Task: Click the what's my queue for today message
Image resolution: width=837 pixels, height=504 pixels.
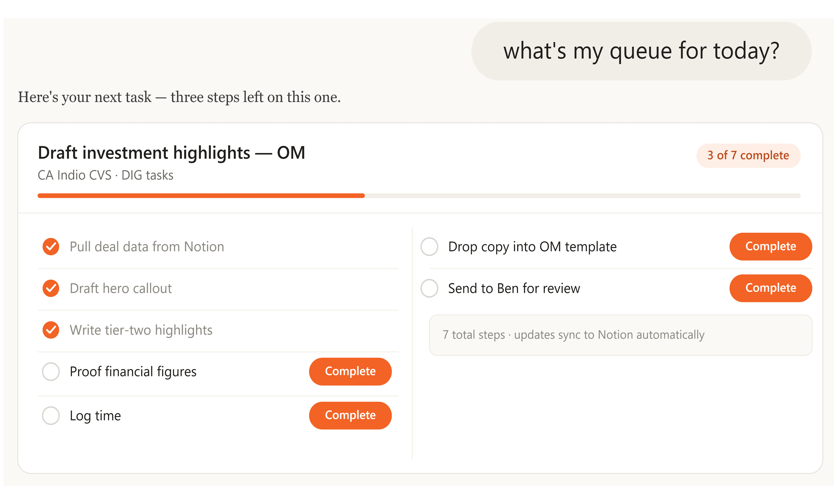Action: (x=641, y=51)
